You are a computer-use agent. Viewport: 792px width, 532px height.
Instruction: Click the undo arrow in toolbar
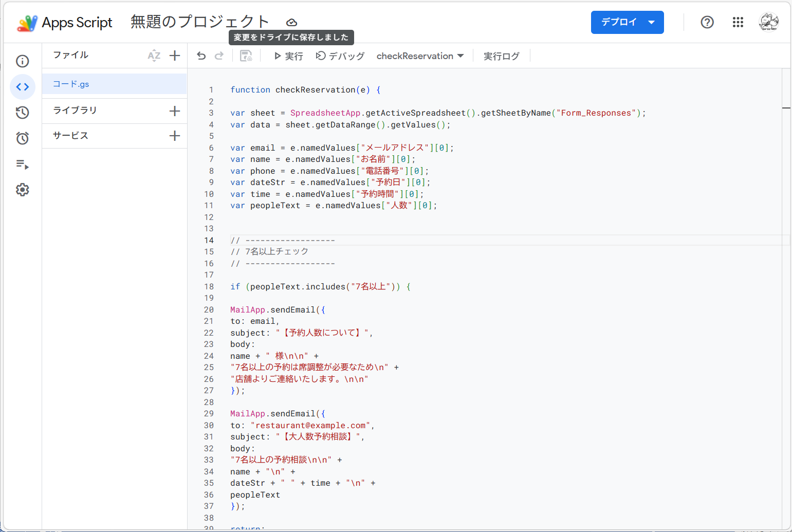pyautogui.click(x=201, y=56)
